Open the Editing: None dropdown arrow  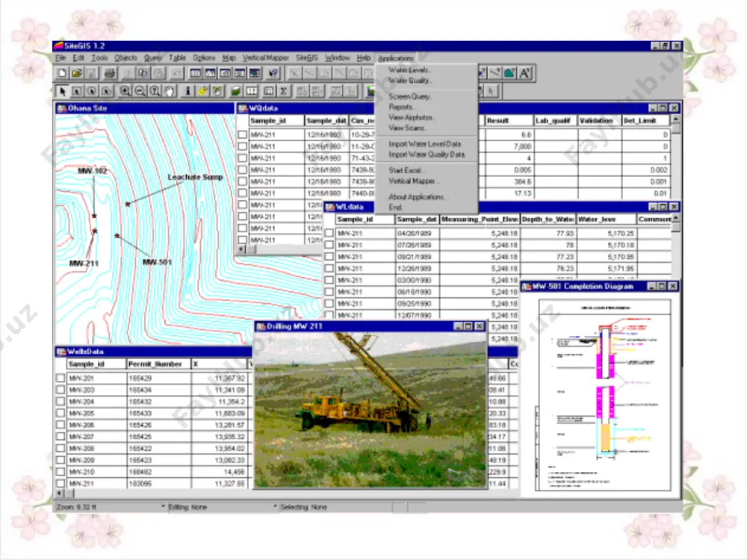click(276, 507)
